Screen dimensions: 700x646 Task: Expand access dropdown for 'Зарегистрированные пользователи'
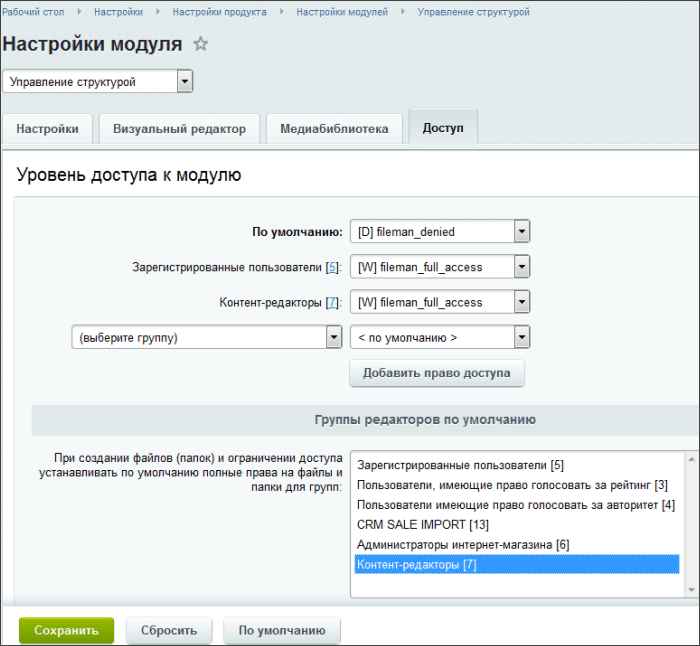click(439, 267)
